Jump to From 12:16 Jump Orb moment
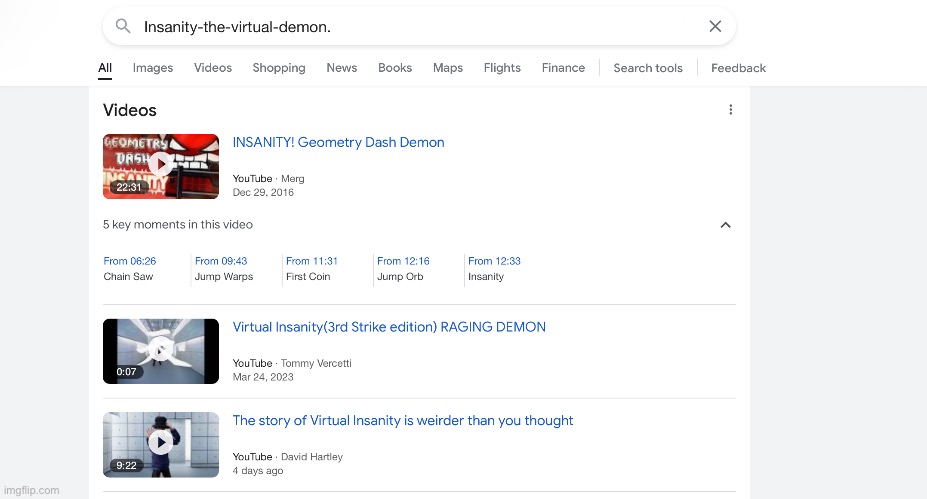Screen dimensions: 927x499 pos(403,269)
